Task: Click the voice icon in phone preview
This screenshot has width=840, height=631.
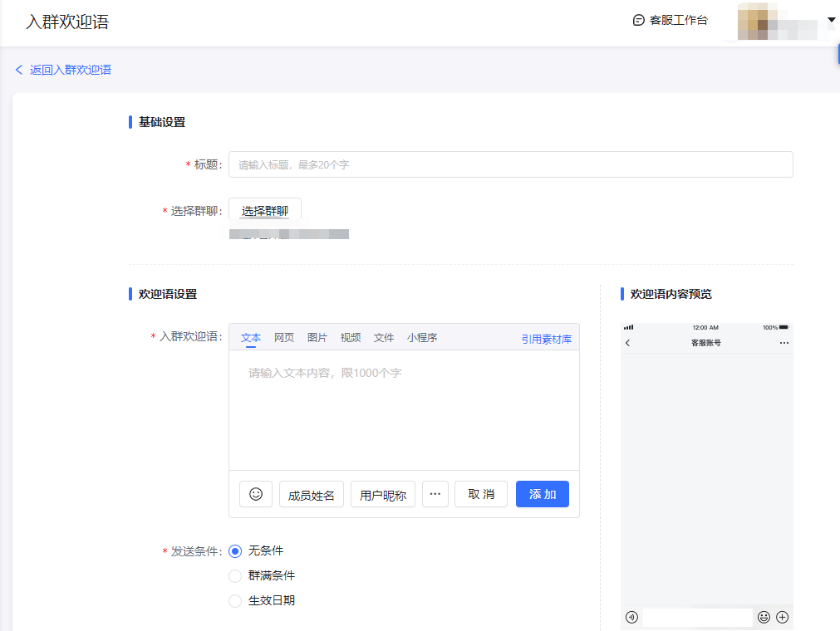Action: (x=631, y=617)
